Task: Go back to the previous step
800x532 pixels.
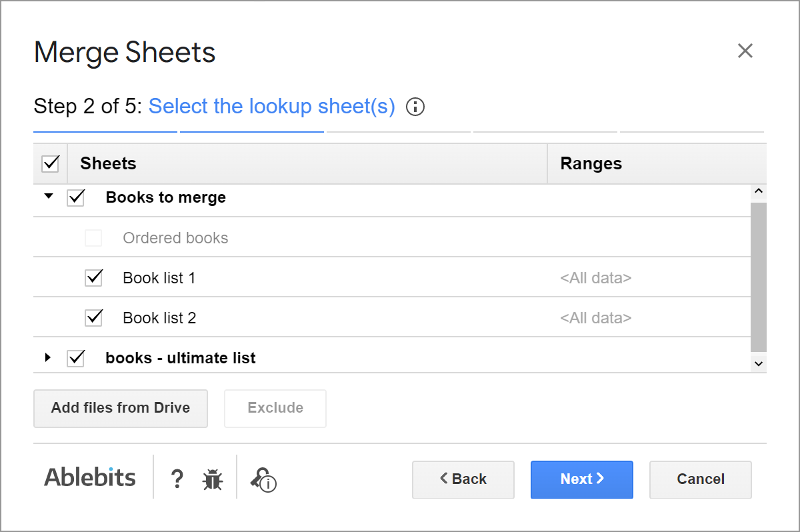Action: coord(463,479)
